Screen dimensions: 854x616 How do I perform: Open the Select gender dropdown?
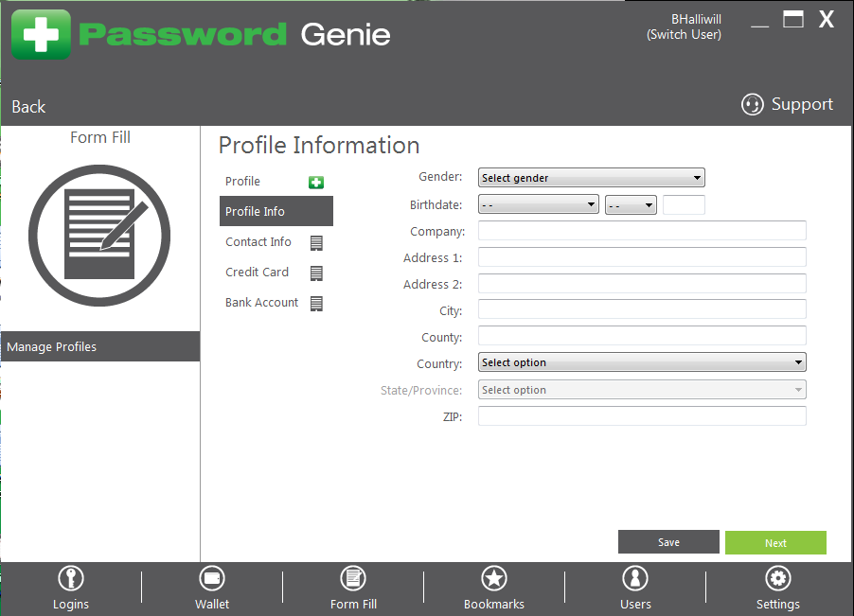[592, 177]
